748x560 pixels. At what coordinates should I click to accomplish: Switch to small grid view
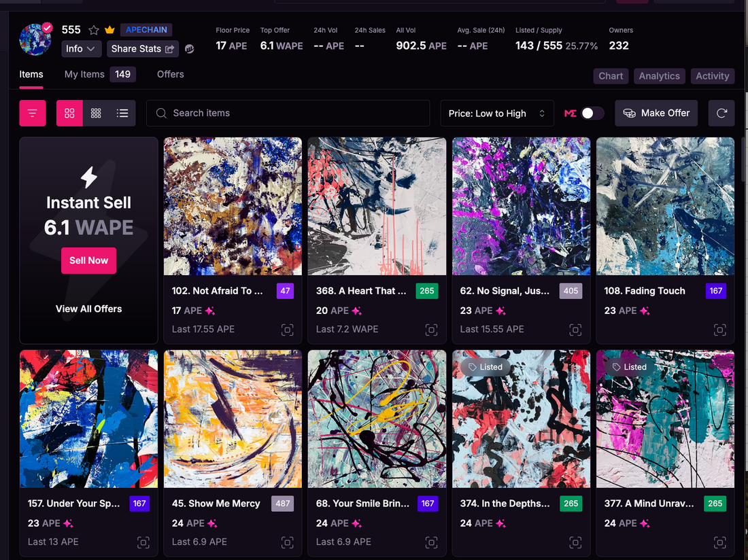[x=96, y=113]
